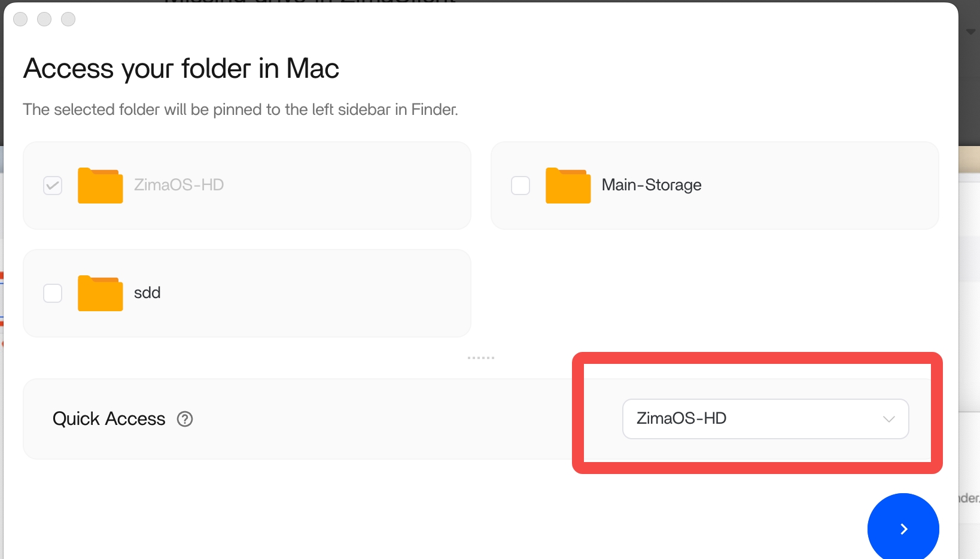This screenshot has height=559, width=980.
Task: Click the "Access your folder in Mac" heading
Action: click(x=181, y=68)
